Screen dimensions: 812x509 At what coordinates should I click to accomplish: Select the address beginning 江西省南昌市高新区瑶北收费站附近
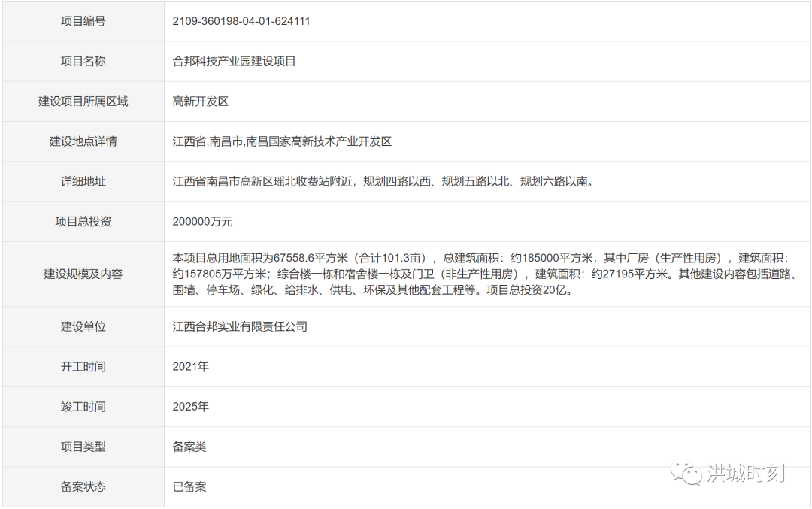click(383, 182)
